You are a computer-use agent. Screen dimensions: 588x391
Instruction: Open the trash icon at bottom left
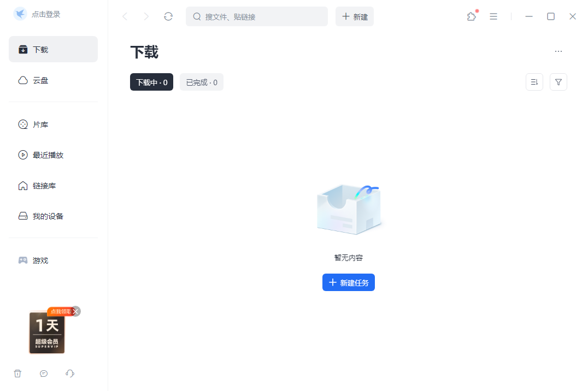click(17, 374)
